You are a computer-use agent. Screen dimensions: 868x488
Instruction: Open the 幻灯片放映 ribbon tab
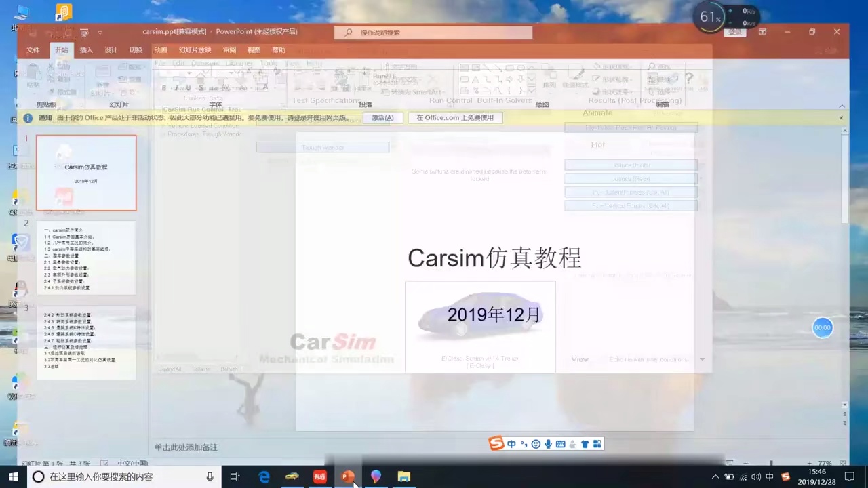point(195,49)
